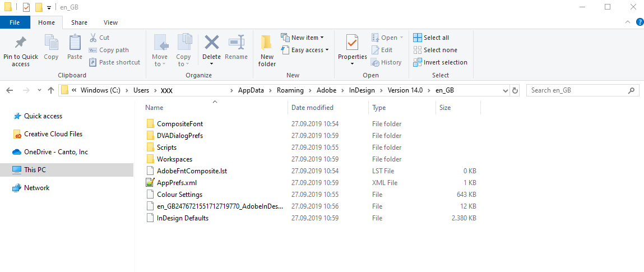Click the Rename ribbon icon
Screen dimensions: 644x272
click(236, 48)
